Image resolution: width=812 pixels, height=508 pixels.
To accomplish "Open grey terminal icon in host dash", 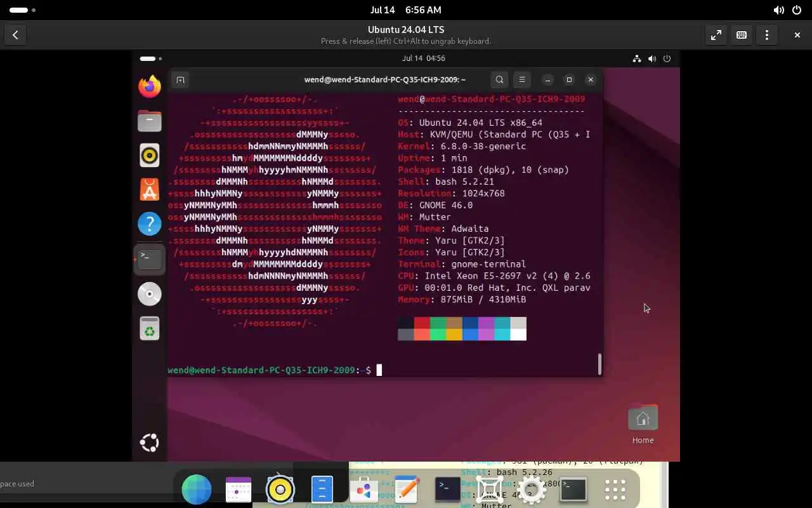I will click(x=573, y=489).
